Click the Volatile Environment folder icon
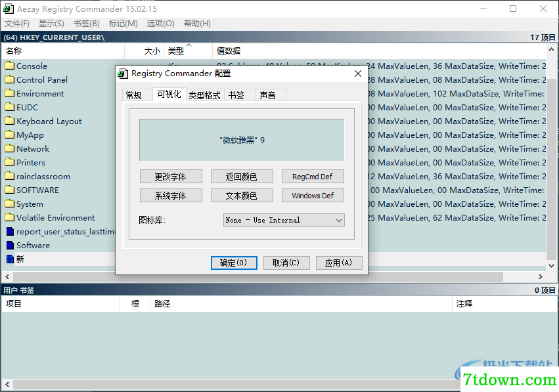 [10, 217]
